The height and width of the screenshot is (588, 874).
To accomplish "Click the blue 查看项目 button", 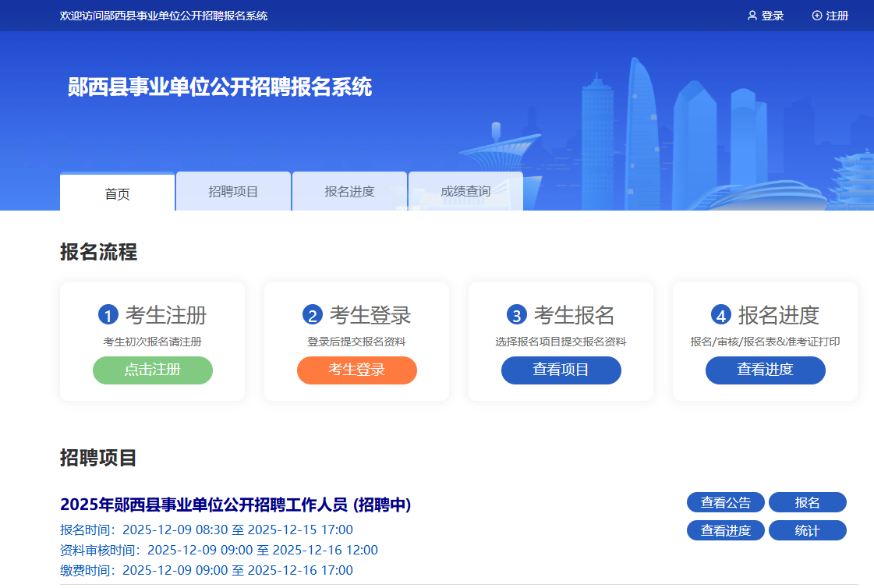I will (x=561, y=370).
